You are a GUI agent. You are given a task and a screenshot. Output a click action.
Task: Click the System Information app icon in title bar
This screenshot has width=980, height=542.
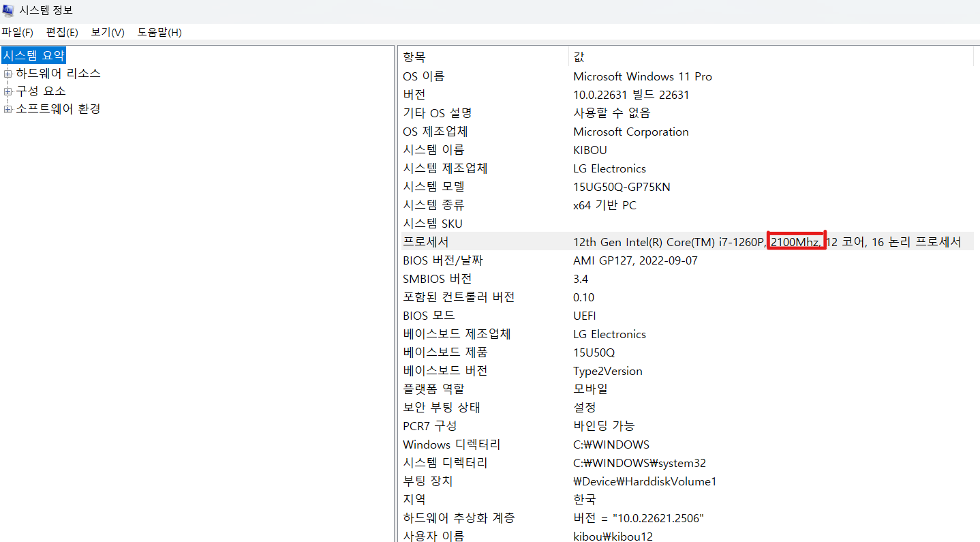tap(8, 10)
